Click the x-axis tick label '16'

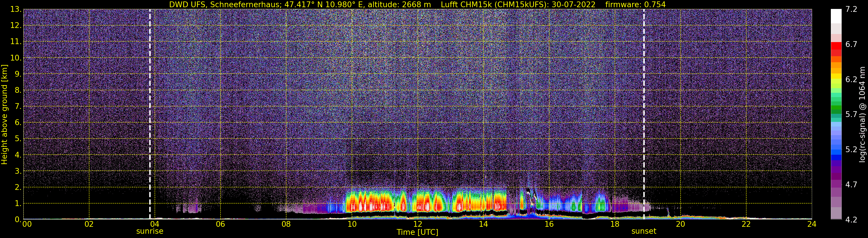549,224
